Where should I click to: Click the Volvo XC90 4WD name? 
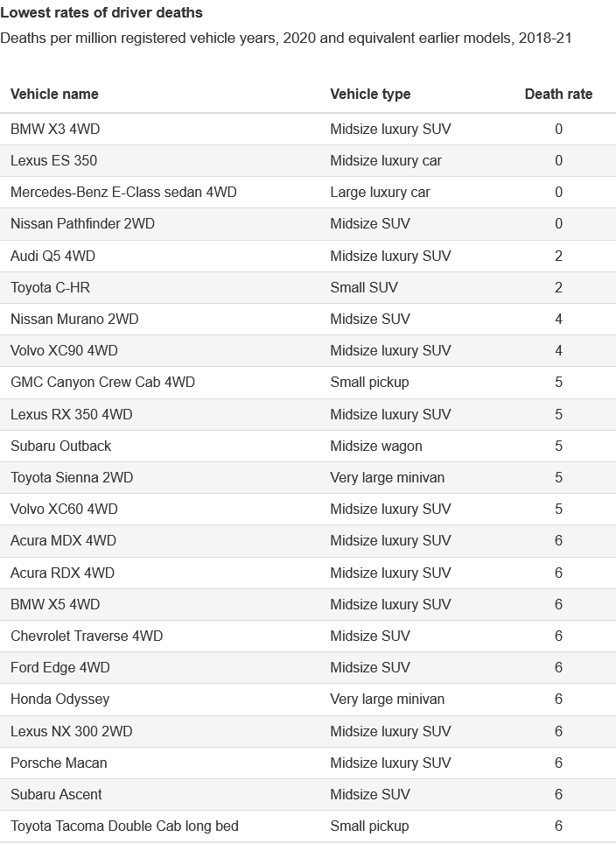click(64, 350)
